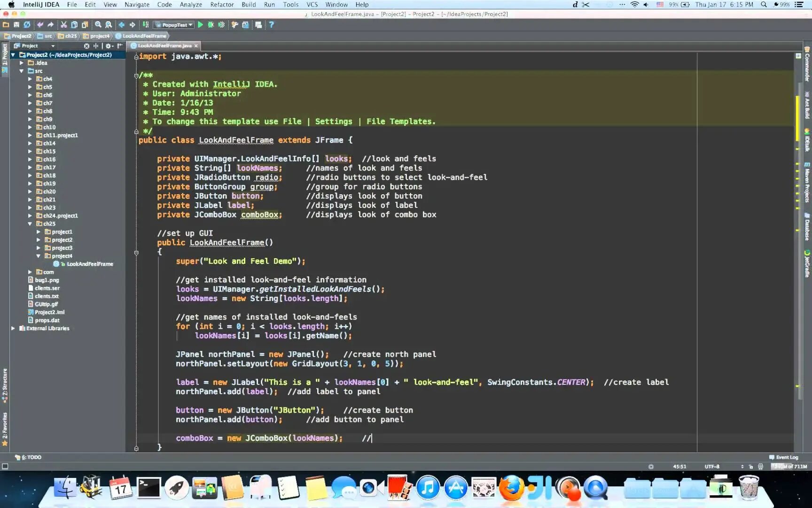Screen dimensions: 812x508
Task: Navigate Forward with the right arrow icon
Action: point(132,25)
